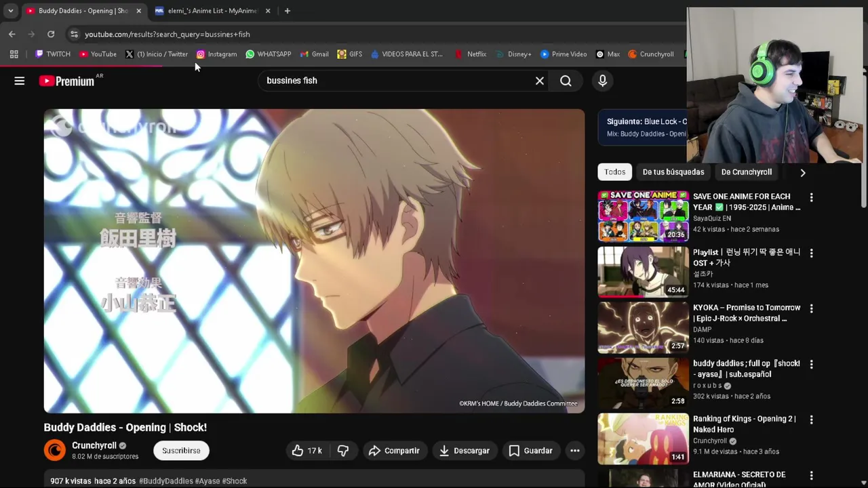Image resolution: width=868 pixels, height=488 pixels.
Task: Open options for buddy daddies full op video
Action: 811,364
